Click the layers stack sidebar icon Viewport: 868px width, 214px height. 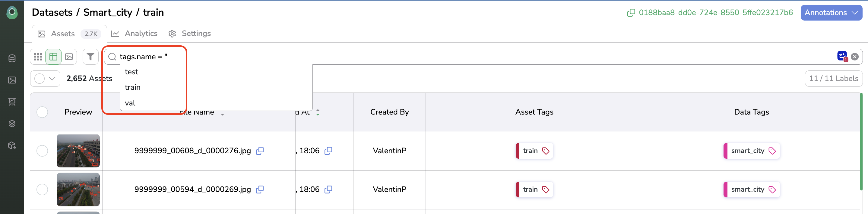coord(12,124)
